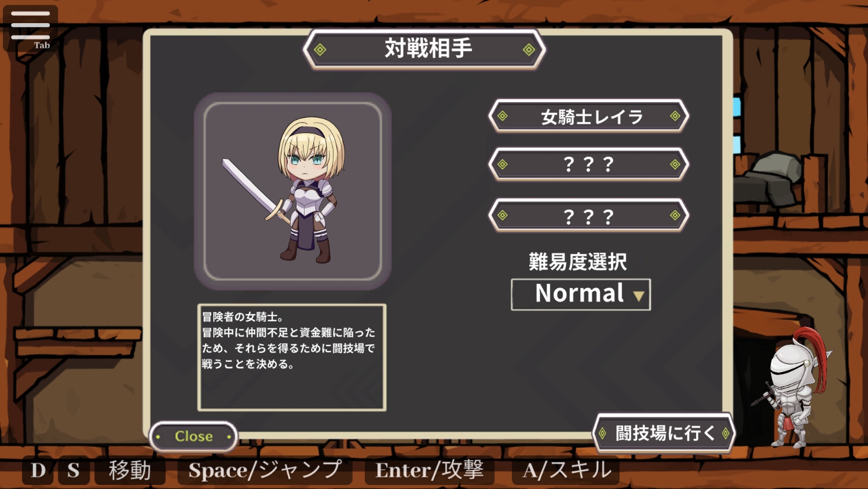868x489 pixels.
Task: Select the first ？？？ locked opponent
Action: (588, 165)
